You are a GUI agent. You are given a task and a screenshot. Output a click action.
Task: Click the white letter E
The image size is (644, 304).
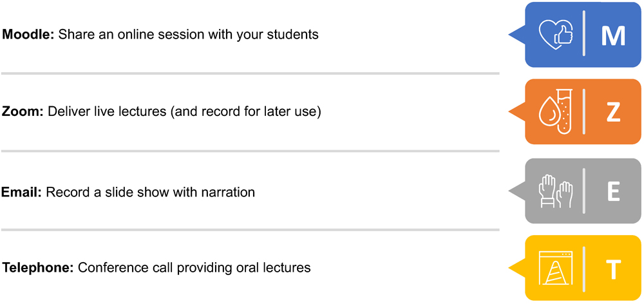[x=614, y=191]
